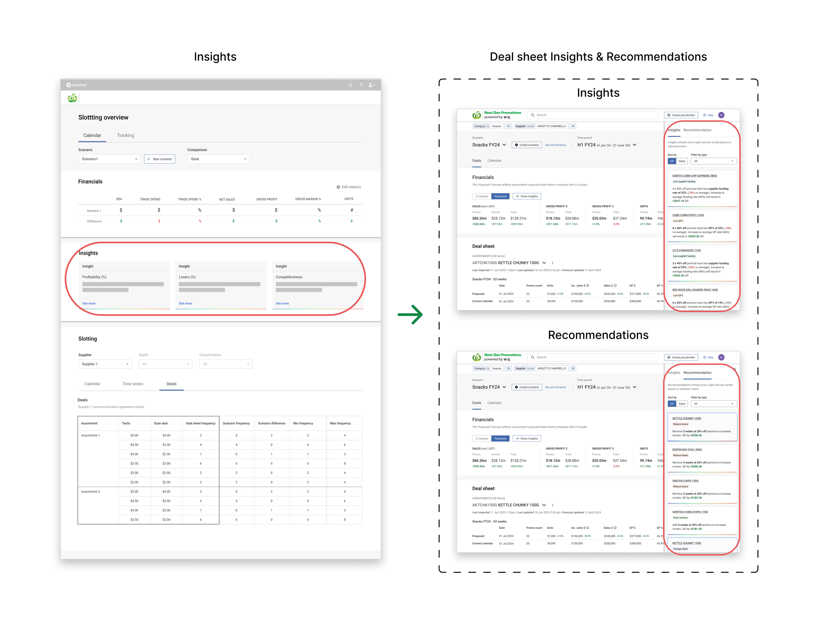Click the notification bell in Slotting overview header
The height and width of the screenshot is (636, 840).
tap(350, 85)
